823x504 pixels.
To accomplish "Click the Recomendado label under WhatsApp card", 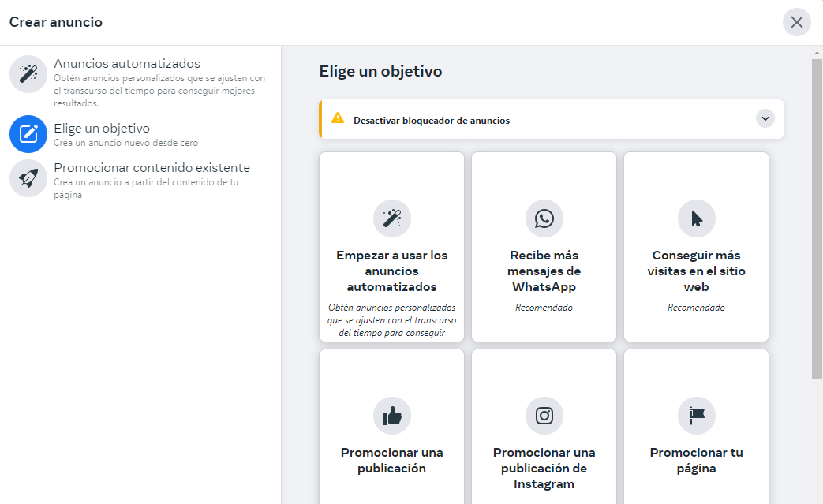I will tap(544, 308).
